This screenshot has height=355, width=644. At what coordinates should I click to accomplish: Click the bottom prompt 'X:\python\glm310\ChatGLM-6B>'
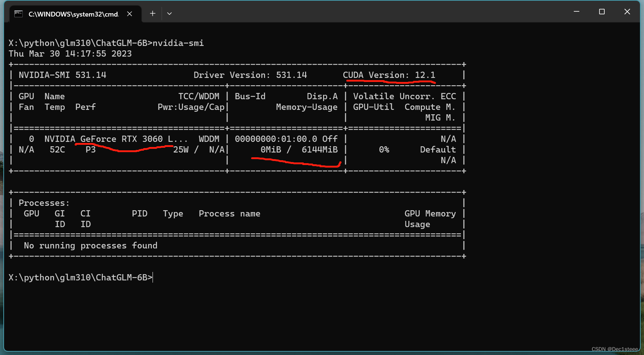point(80,277)
